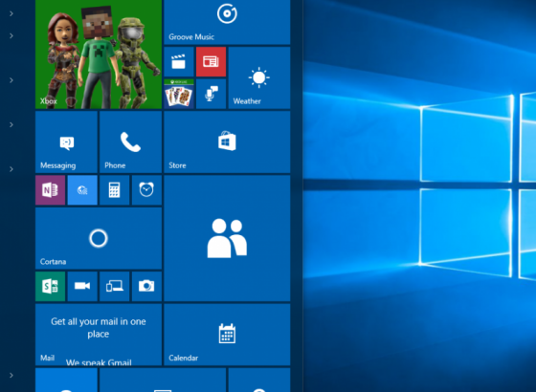
Task: Open the Xbox tile with avatars
Action: tap(99, 54)
